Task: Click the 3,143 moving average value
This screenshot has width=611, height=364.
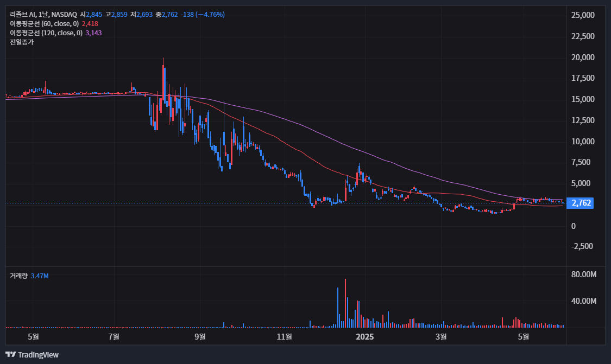Action: click(x=93, y=33)
